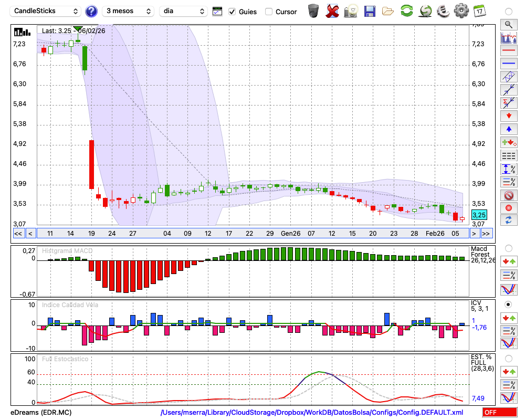
Task: Click the candle bars icon at the chart's top-left
Action: (22, 33)
